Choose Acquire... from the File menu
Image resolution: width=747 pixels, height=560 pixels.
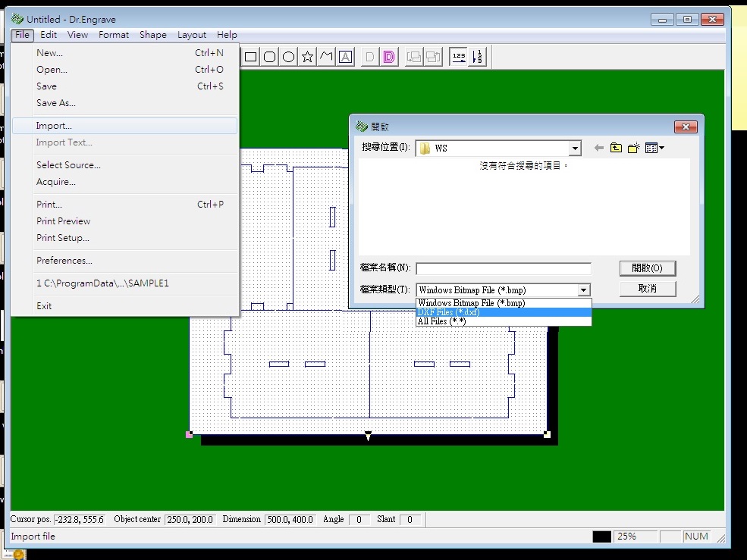pyautogui.click(x=125, y=182)
